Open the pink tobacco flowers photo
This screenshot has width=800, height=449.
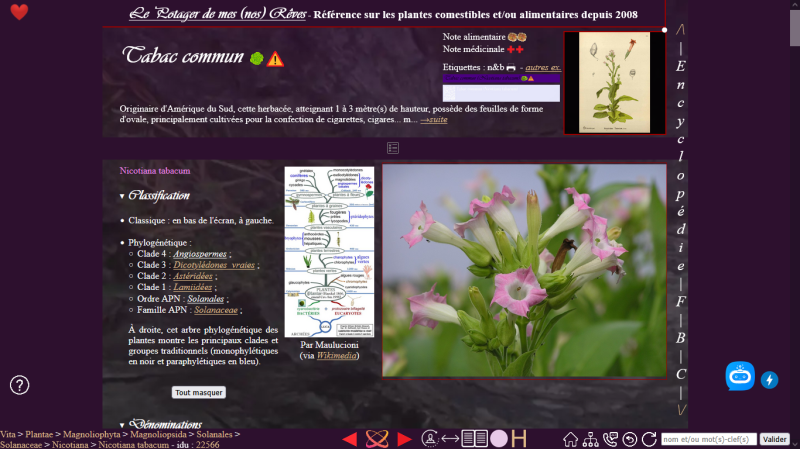524,270
